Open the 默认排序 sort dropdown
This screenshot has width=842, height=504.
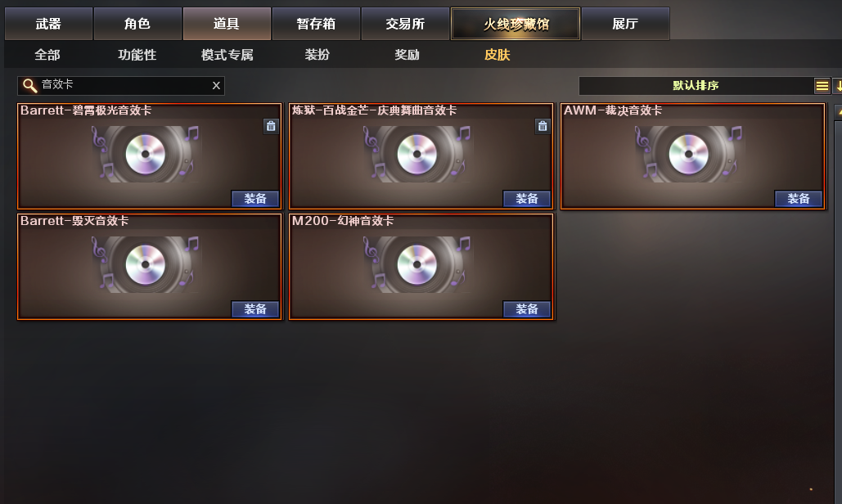(x=696, y=86)
